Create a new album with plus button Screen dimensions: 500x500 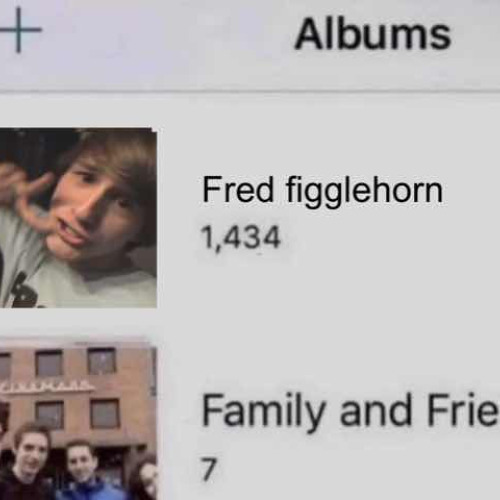[x=18, y=30]
